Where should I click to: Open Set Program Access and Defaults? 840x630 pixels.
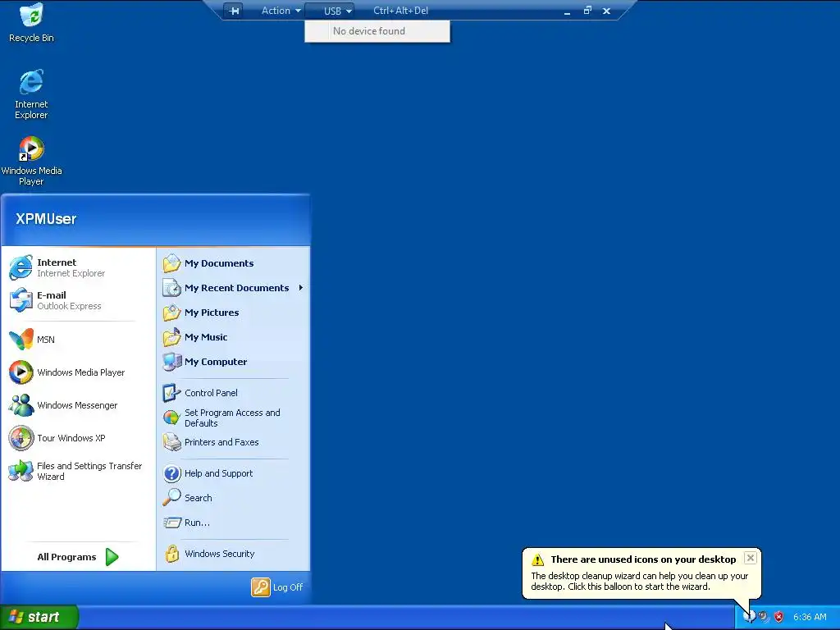tap(234, 418)
